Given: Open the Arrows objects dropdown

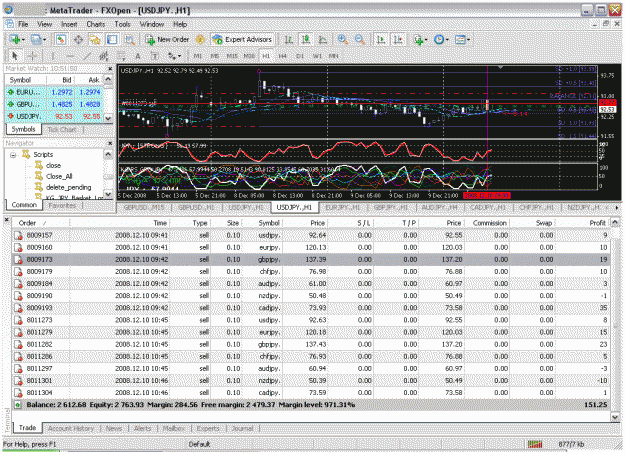Looking at the screenshot, I should pyautogui.click(x=174, y=56).
